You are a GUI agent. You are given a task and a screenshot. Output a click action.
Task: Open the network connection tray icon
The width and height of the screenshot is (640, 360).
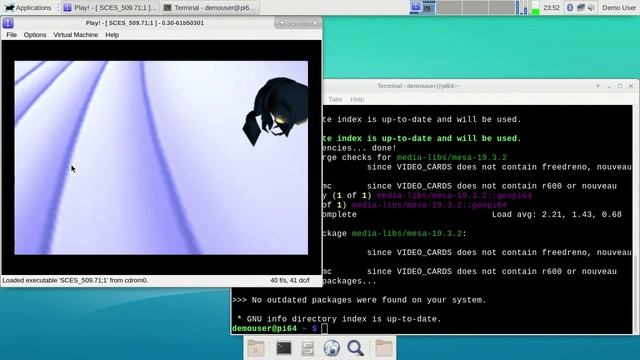click(580, 7)
